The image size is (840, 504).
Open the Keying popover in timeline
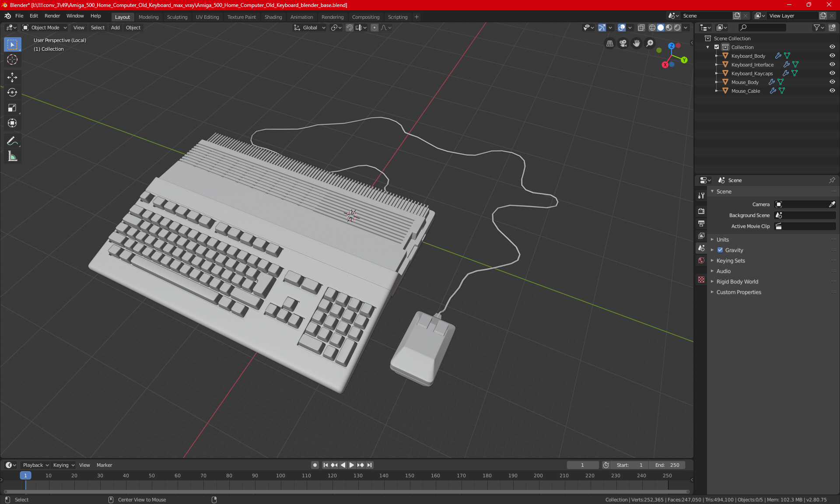(63, 465)
